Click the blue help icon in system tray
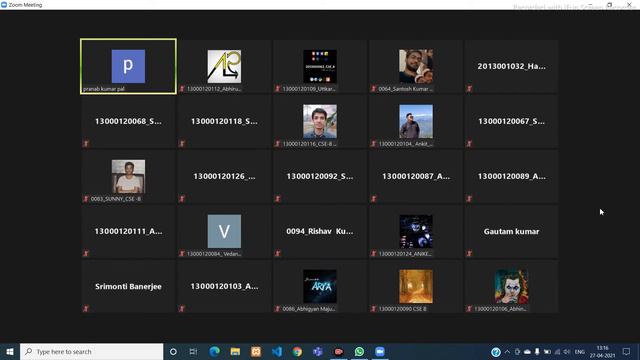 [496, 352]
